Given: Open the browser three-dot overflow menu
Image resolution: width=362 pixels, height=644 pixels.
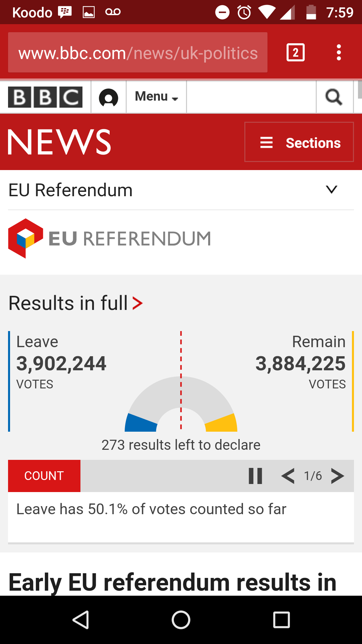Looking at the screenshot, I should [339, 52].
